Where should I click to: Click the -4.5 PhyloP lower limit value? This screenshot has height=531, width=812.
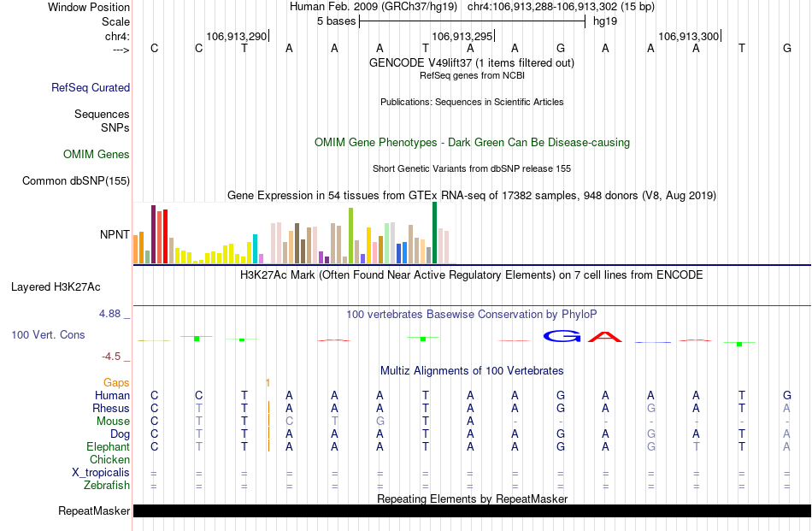[111, 357]
